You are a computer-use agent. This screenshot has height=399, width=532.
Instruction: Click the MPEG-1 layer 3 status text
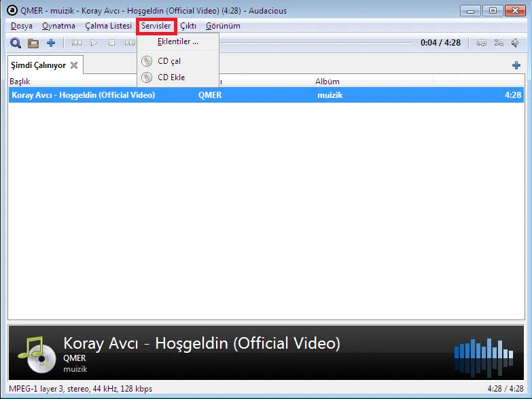pyautogui.click(x=80, y=389)
